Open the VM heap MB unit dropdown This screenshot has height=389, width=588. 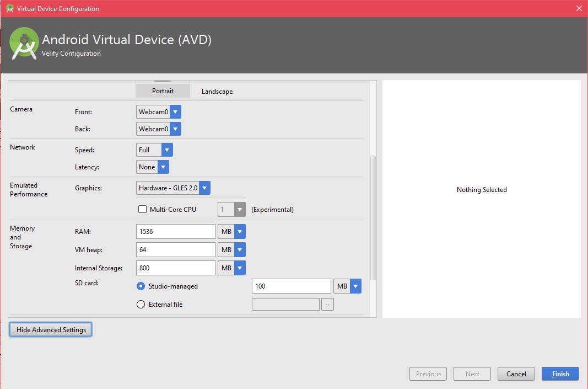tap(241, 249)
